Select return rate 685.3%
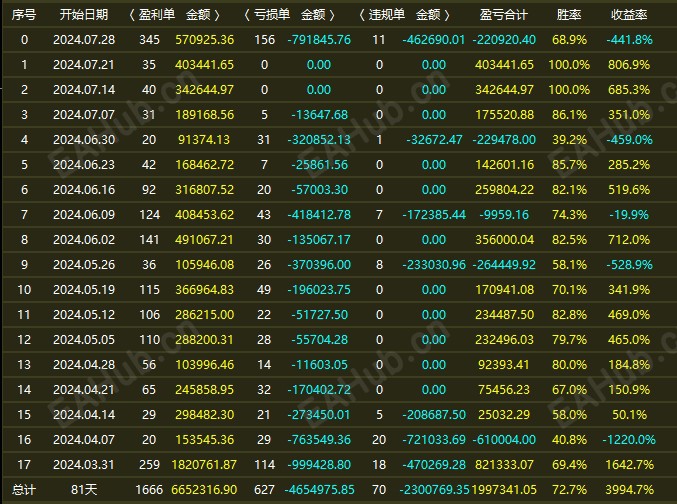 coord(629,90)
